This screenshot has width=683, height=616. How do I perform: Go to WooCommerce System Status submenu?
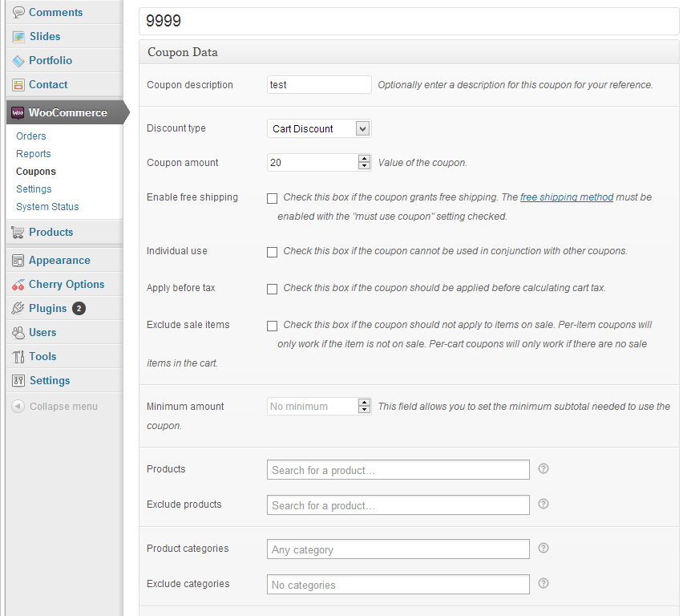pos(47,207)
